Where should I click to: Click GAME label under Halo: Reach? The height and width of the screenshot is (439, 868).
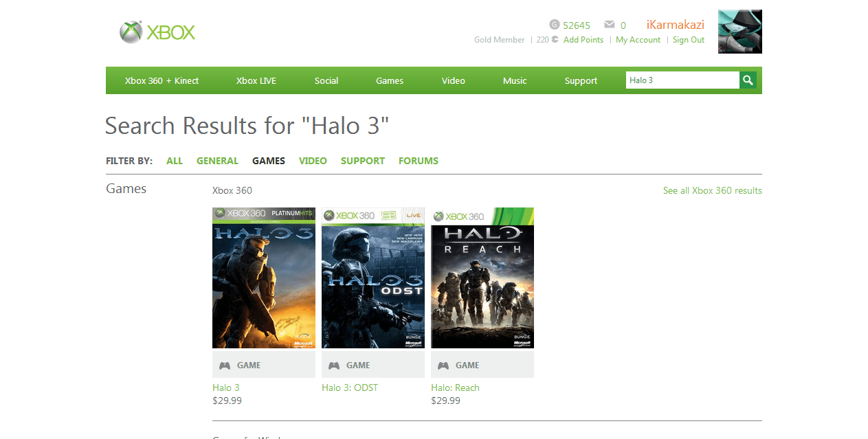coord(467,365)
